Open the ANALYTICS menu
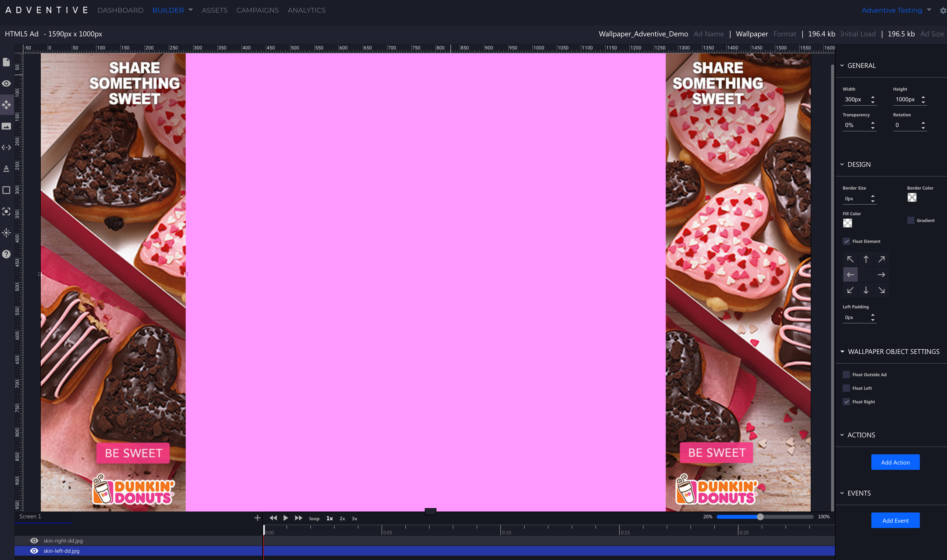The image size is (947, 560). pyautogui.click(x=306, y=10)
